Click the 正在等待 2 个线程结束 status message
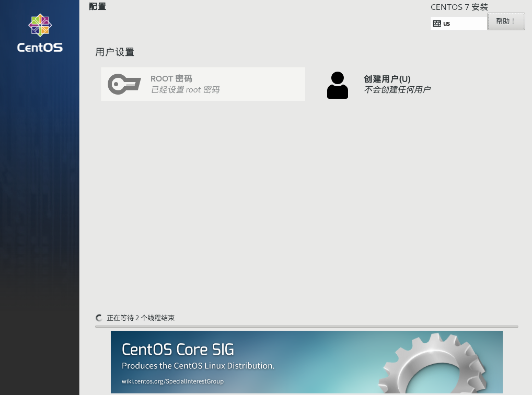The width and height of the screenshot is (532, 395). [x=140, y=318]
